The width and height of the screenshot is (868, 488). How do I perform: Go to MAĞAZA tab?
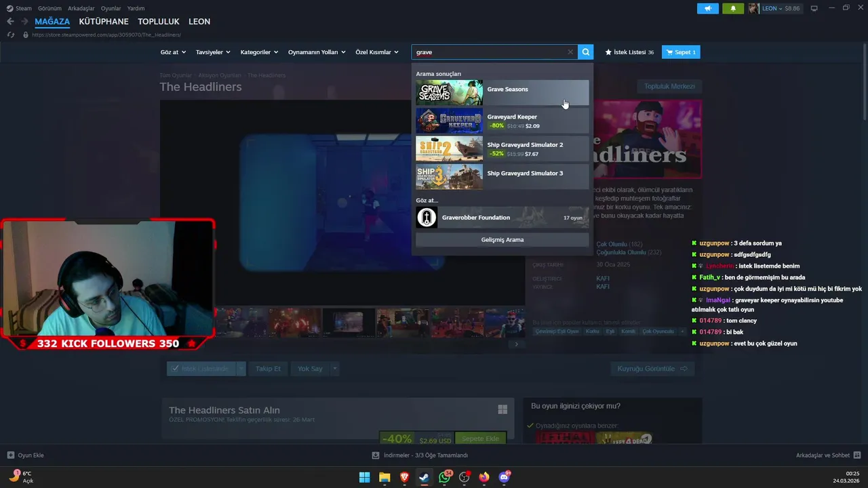52,22
